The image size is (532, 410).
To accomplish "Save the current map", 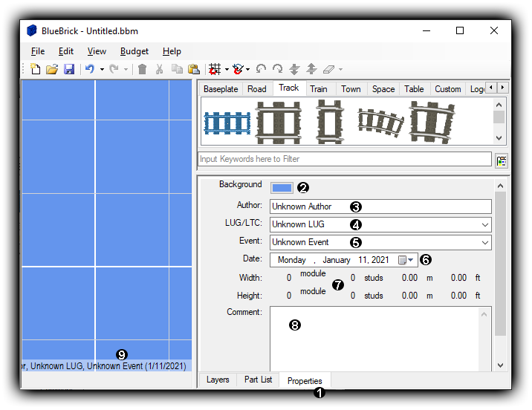I will [69, 69].
